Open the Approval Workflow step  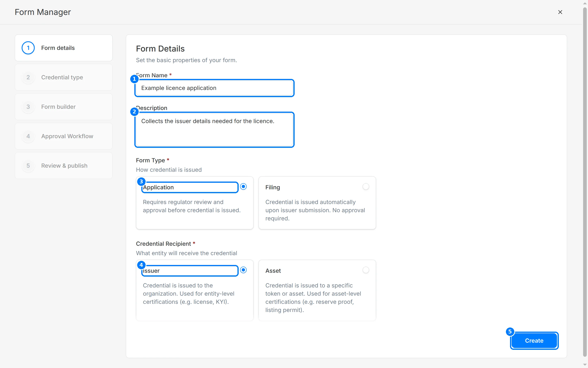tap(64, 136)
